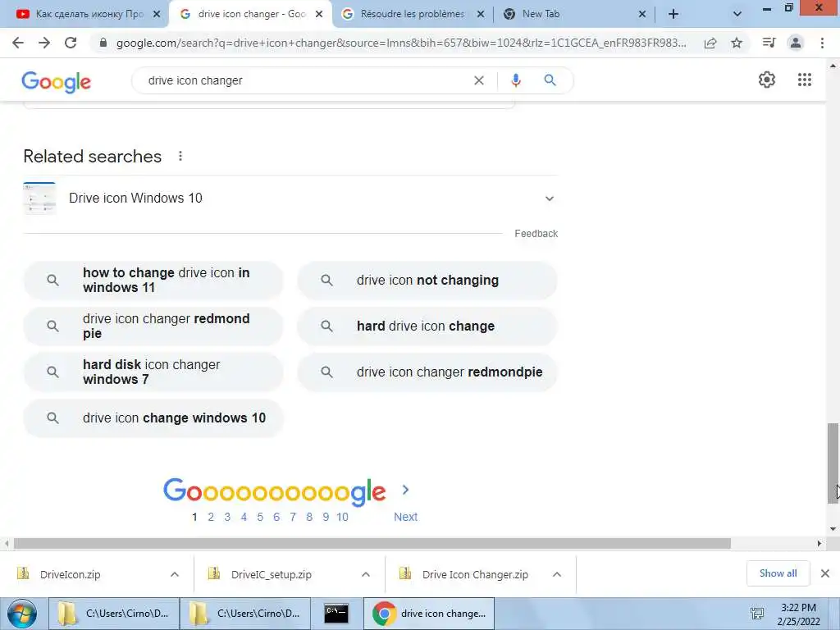This screenshot has height=630, width=840.
Task: Search 'how to change drive icon in windows 11'
Action: 153,281
